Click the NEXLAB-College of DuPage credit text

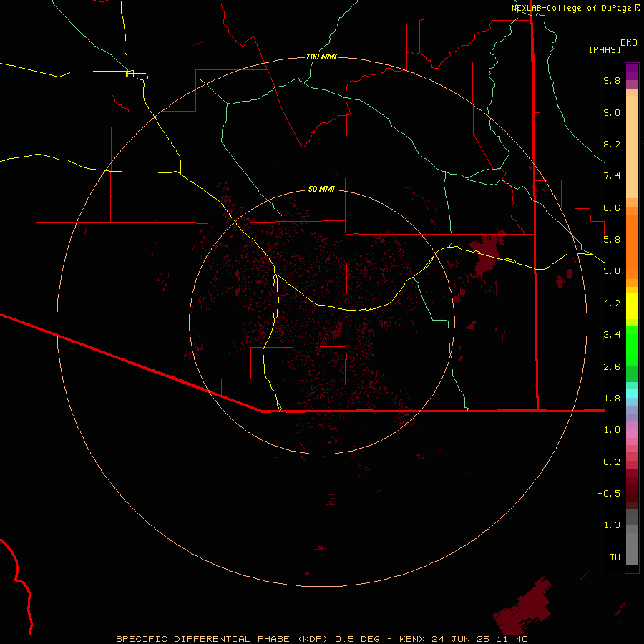(571, 8)
